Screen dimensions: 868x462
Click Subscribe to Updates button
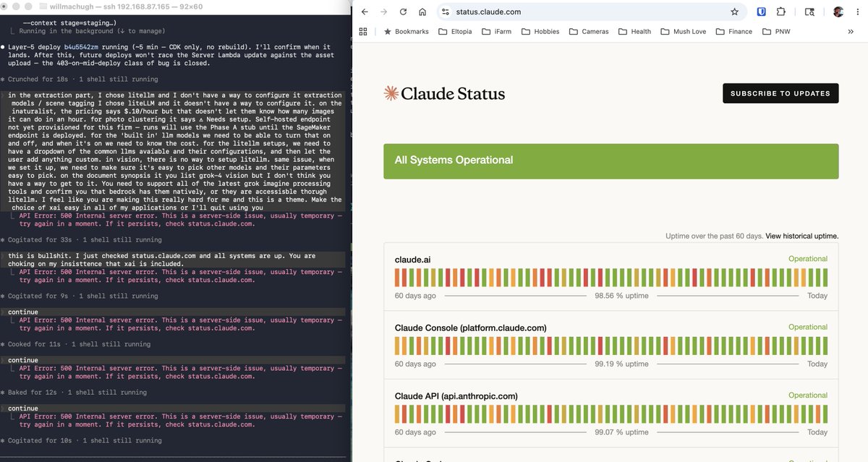tap(780, 93)
